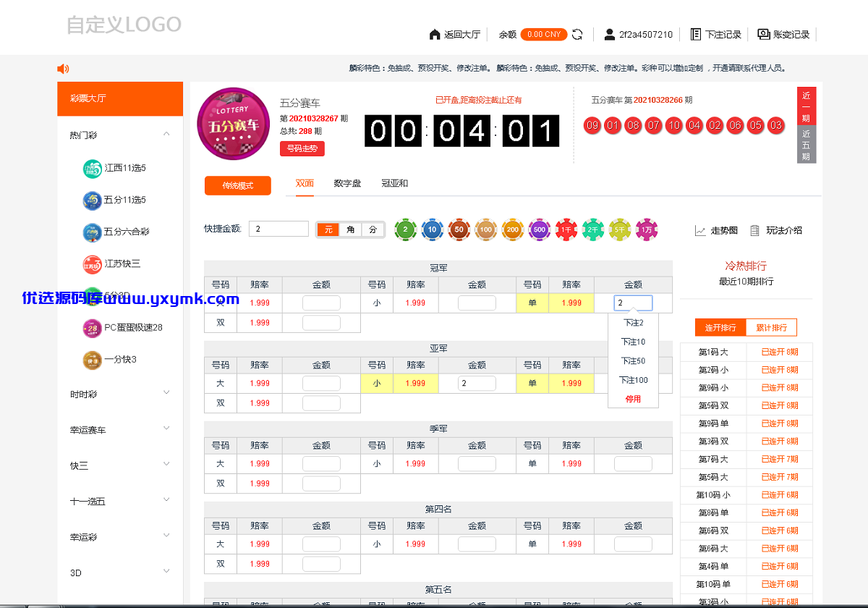Open the 冠亚和 tab
Image resolution: width=868 pixels, height=608 pixels.
click(x=395, y=184)
